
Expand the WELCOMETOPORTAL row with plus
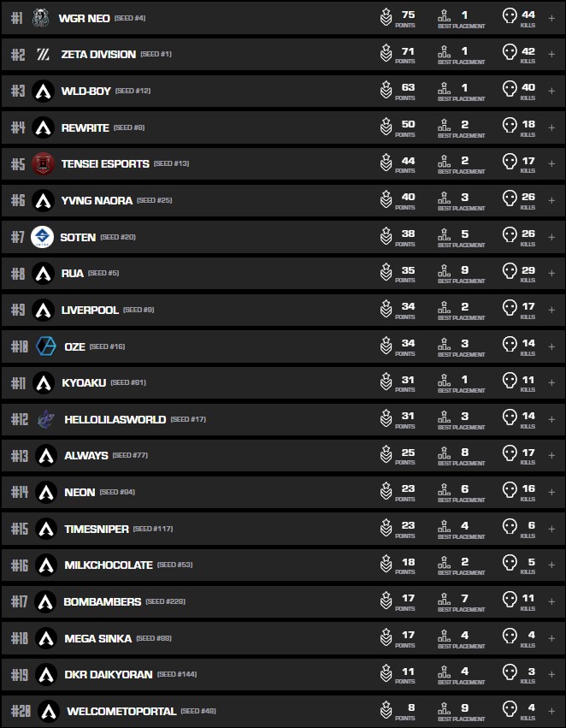[551, 710]
